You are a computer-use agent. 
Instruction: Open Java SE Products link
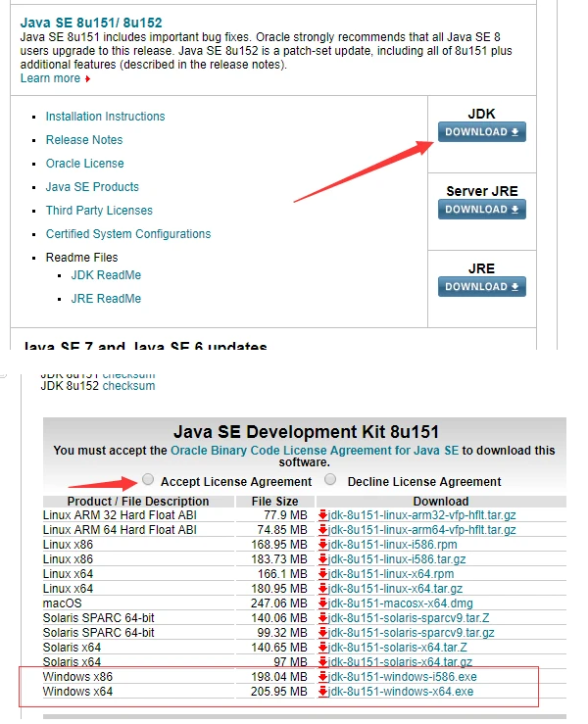[92, 187]
